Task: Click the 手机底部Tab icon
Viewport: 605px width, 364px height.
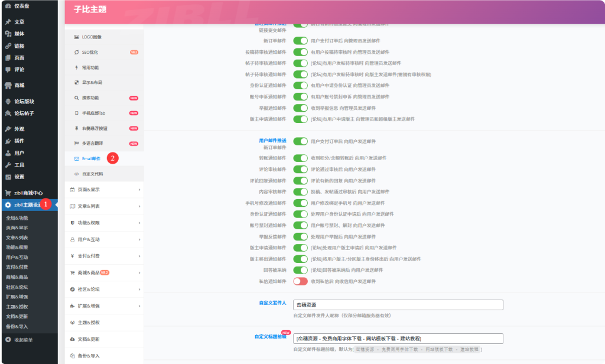Action: pos(76,113)
